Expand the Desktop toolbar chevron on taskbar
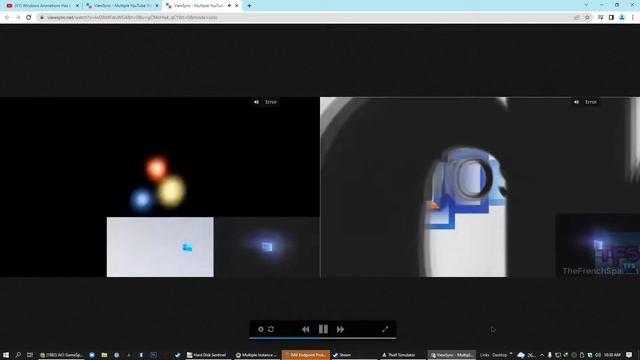The image size is (640, 360). click(x=511, y=354)
